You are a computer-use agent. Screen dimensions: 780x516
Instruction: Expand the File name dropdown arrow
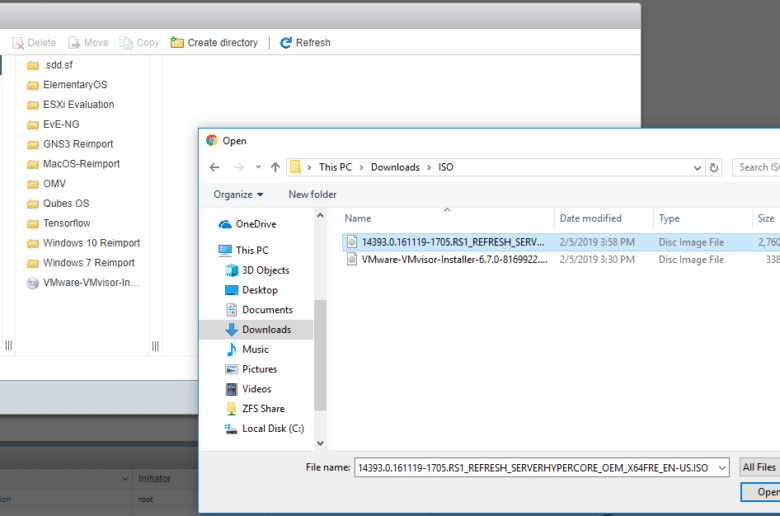722,468
